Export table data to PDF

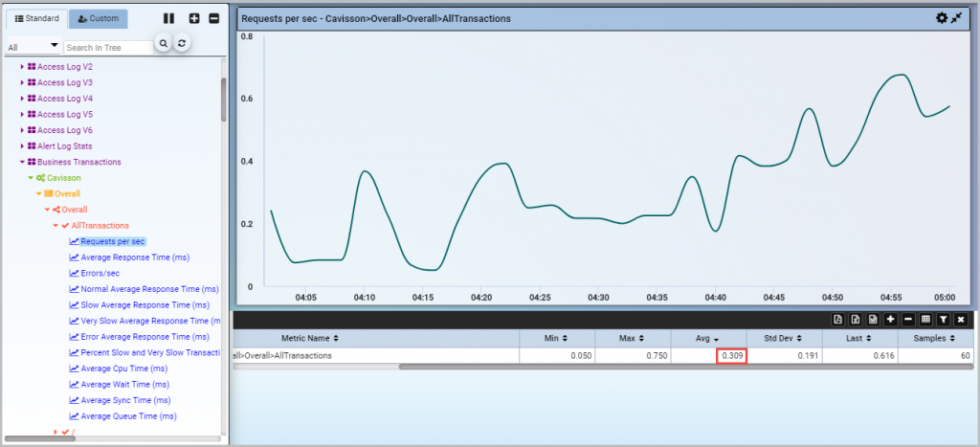click(838, 320)
